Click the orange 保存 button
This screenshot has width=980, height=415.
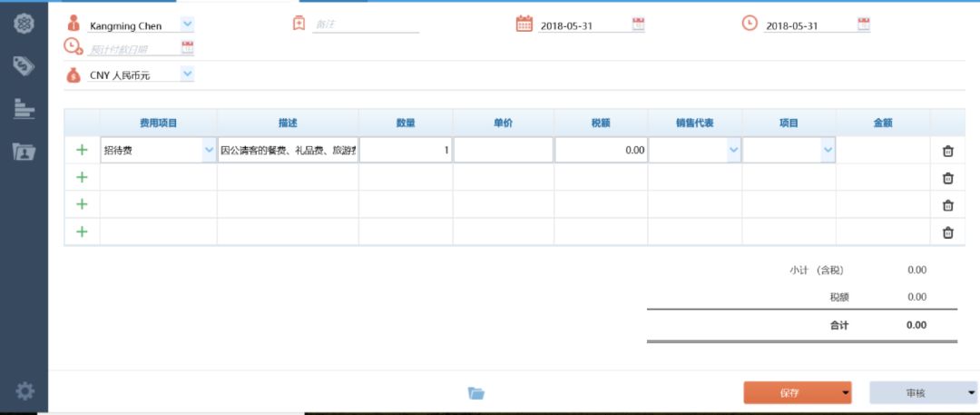(x=789, y=393)
